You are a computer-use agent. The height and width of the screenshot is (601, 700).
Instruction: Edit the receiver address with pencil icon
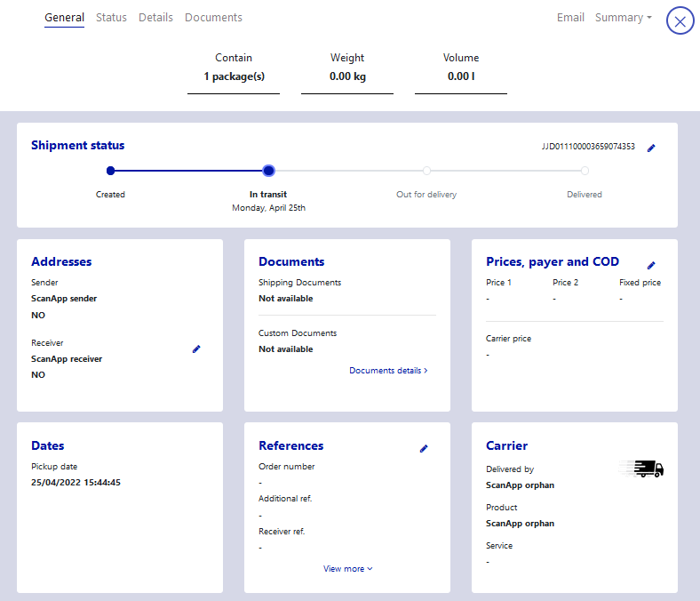(196, 349)
